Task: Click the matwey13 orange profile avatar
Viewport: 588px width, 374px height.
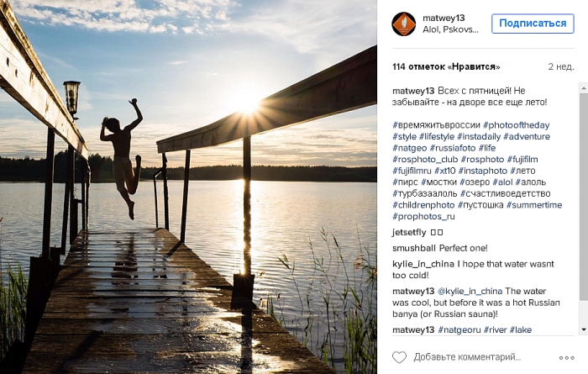Action: (x=404, y=24)
